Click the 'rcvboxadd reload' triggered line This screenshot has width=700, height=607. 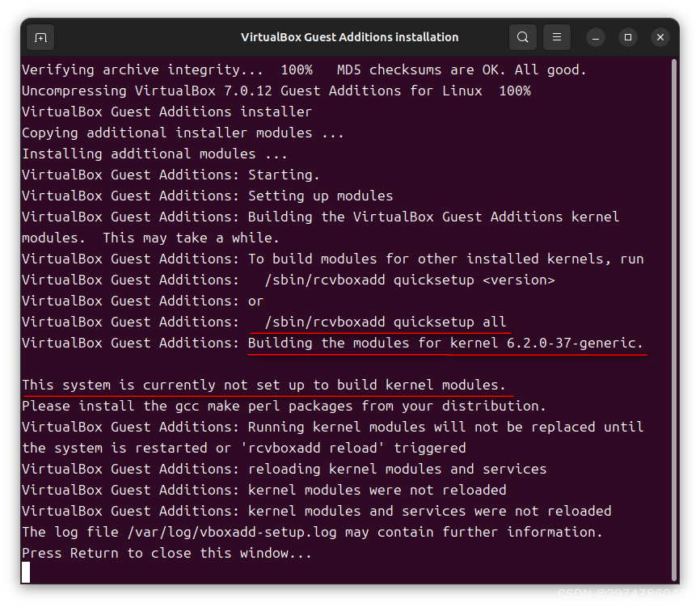pyautogui.click(x=244, y=448)
